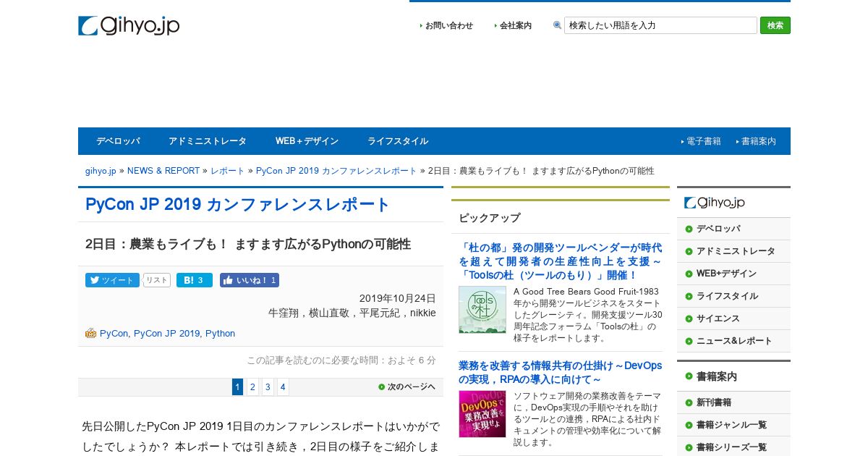Select page 1 in the pagination
Viewport: 868px width, 456px height.
click(x=237, y=387)
